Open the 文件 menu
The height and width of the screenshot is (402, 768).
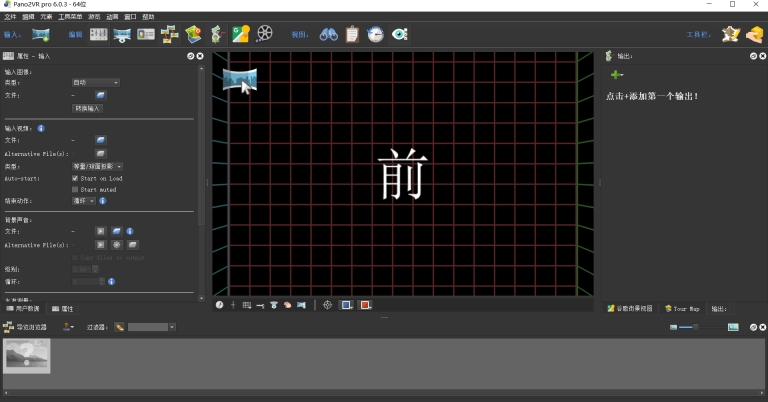(x=10, y=17)
